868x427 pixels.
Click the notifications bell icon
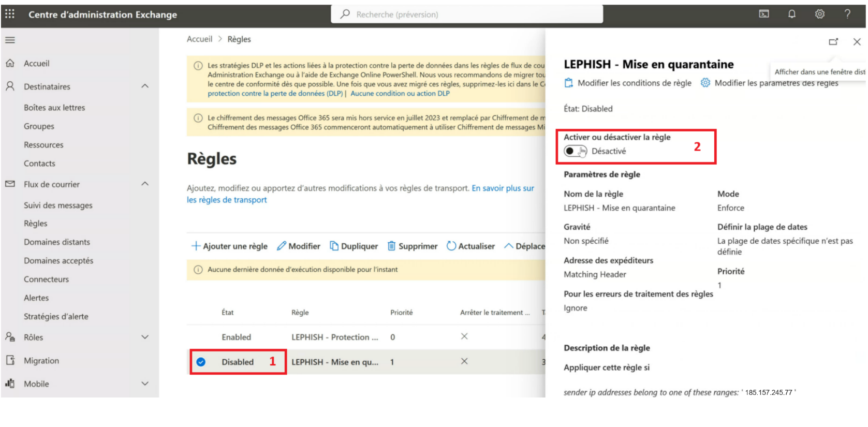(791, 14)
